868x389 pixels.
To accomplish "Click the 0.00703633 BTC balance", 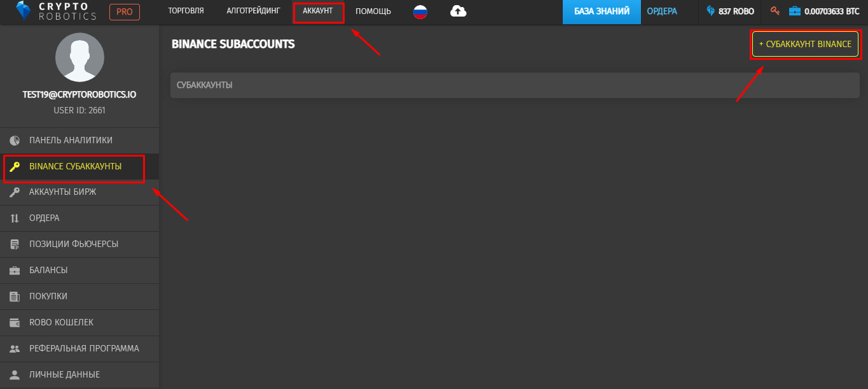I will tap(832, 11).
